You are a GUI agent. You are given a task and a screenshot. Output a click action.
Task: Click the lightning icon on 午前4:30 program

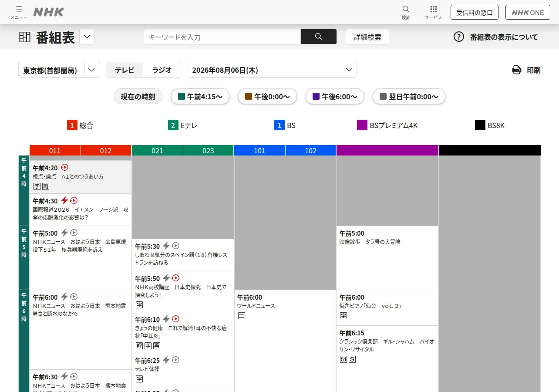point(64,200)
